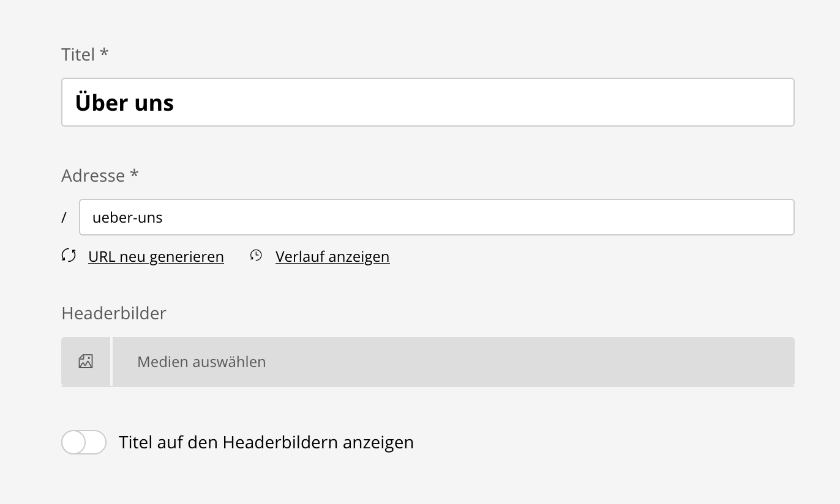Click the circular arrows URL regenerate icon
The height and width of the screenshot is (504, 840).
69,256
